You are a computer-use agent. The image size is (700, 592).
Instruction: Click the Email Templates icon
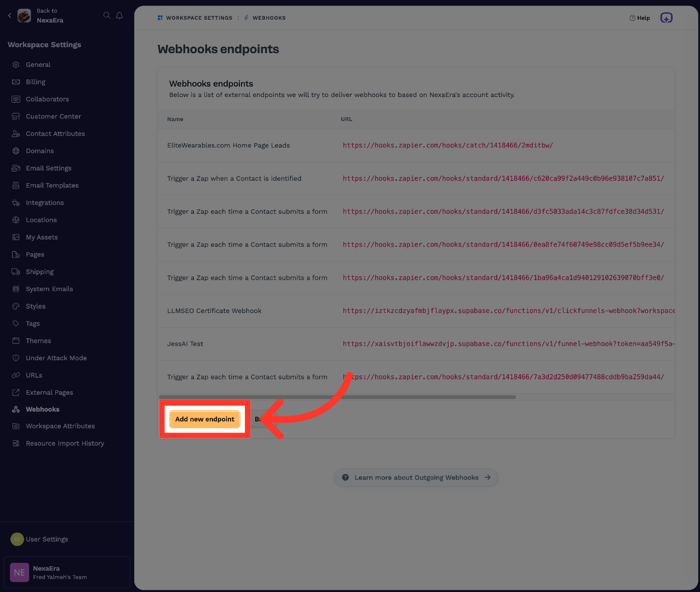(16, 185)
